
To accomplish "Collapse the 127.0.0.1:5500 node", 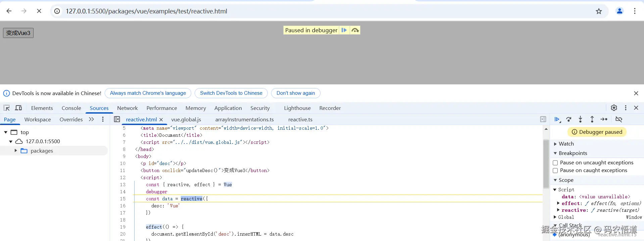I will [11, 142].
